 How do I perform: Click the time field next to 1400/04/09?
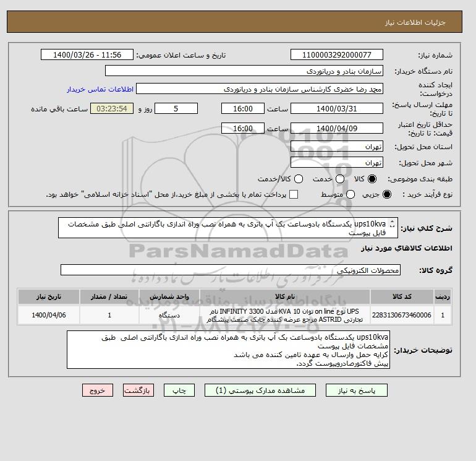pos(243,128)
